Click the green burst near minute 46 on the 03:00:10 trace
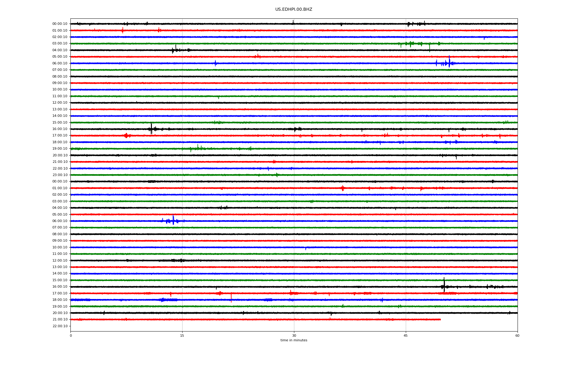The width and height of the screenshot is (588, 368). 410,44
